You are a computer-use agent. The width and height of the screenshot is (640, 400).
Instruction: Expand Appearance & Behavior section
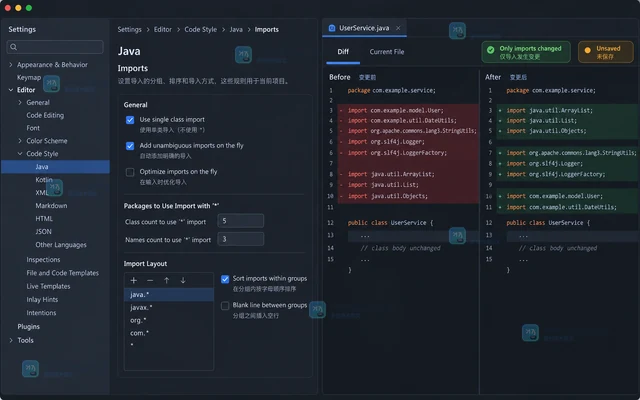(11, 64)
